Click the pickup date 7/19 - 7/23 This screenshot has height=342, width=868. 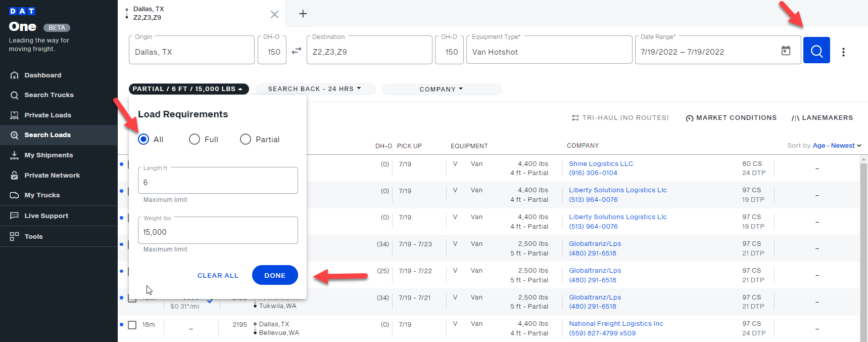pos(415,244)
